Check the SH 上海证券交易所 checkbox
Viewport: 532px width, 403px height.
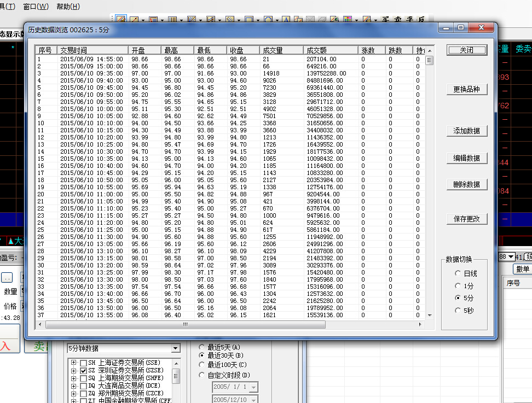pos(83,363)
